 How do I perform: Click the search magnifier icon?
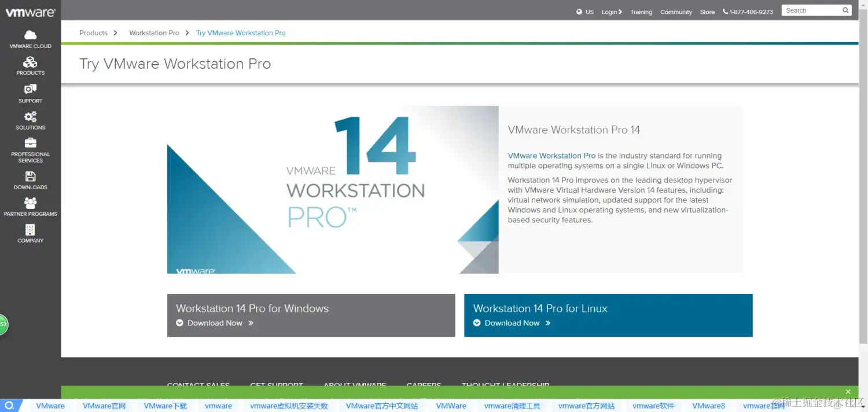(845, 10)
